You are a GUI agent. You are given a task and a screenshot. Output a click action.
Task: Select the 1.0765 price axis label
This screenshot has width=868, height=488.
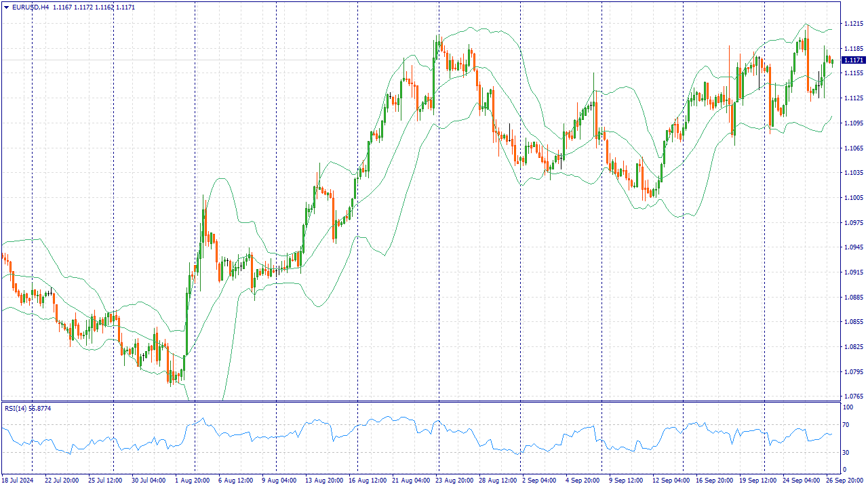point(852,396)
